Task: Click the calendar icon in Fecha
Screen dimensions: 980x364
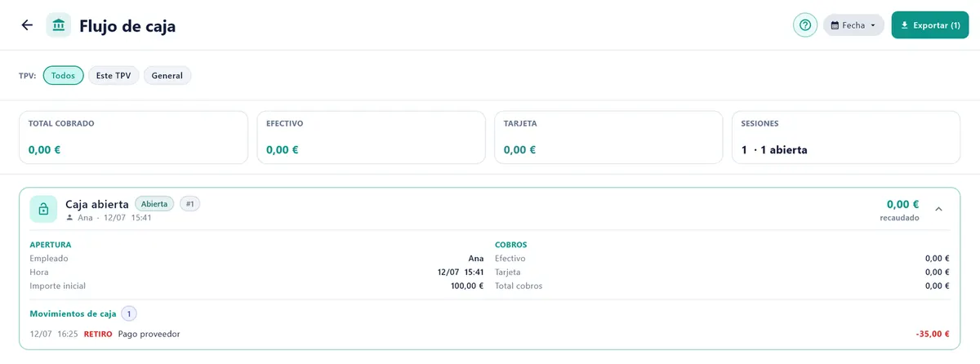Action: point(835,25)
